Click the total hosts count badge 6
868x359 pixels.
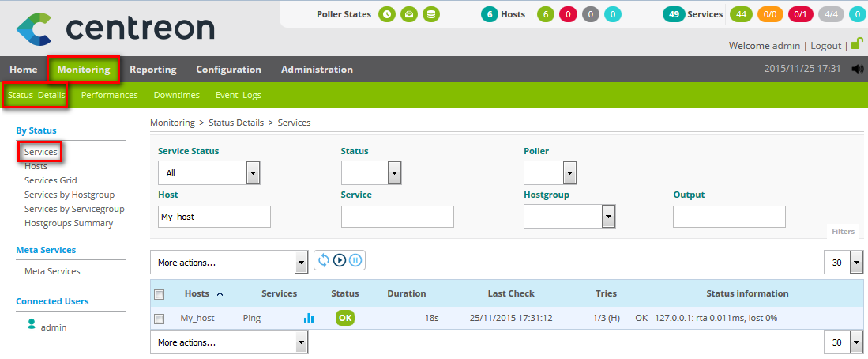[x=490, y=14]
